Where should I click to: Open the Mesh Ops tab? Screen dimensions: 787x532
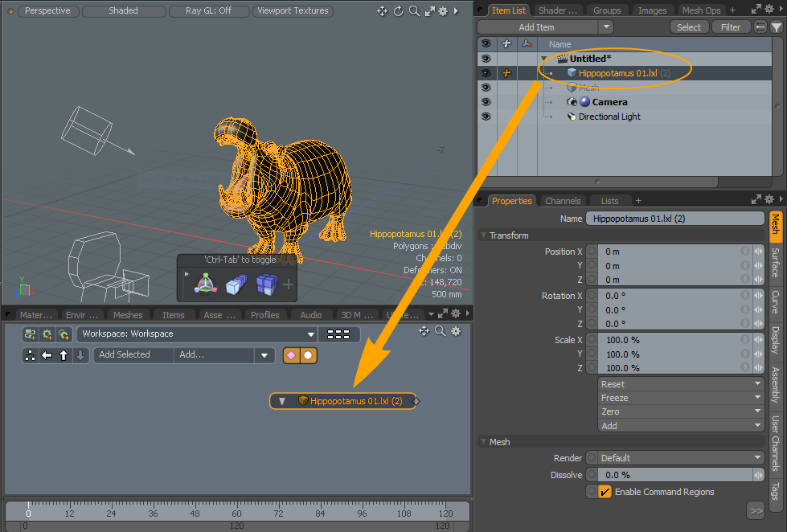[701, 10]
